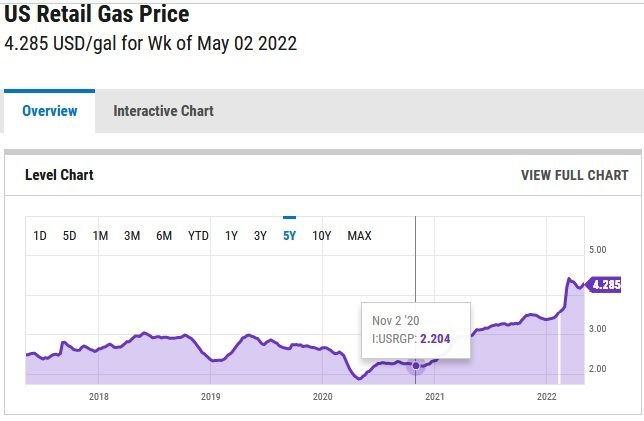Click the VIEW FULL CHART link
The image size is (644, 421).
pos(574,175)
